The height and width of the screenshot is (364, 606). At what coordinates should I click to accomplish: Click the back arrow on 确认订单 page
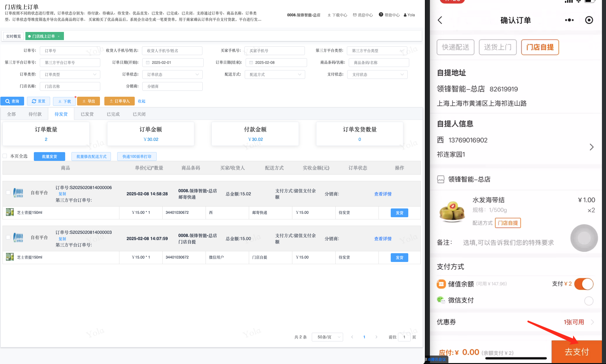(x=440, y=20)
